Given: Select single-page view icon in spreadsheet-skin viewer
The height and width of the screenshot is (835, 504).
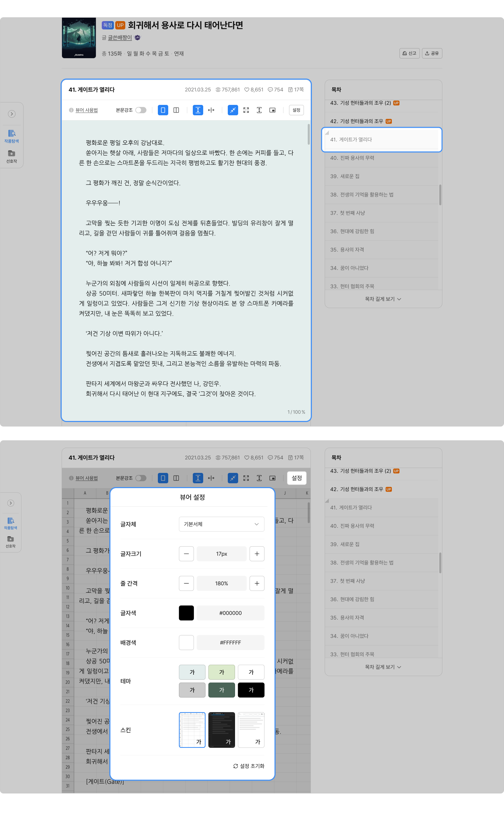Looking at the screenshot, I should (x=163, y=478).
